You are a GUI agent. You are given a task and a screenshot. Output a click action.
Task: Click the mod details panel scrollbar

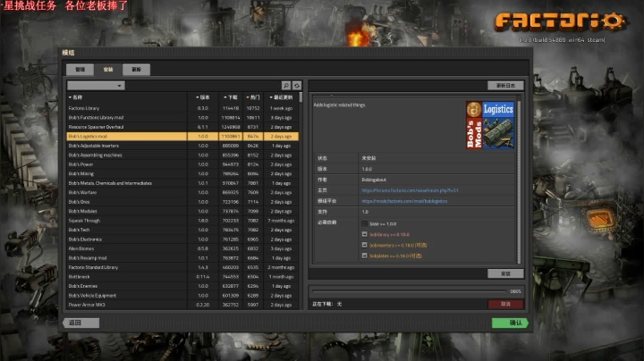pyautogui.click(x=519, y=180)
